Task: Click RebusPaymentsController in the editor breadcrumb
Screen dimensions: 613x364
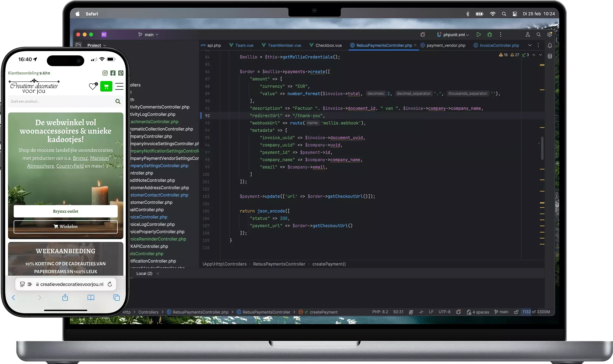Action: point(279,264)
